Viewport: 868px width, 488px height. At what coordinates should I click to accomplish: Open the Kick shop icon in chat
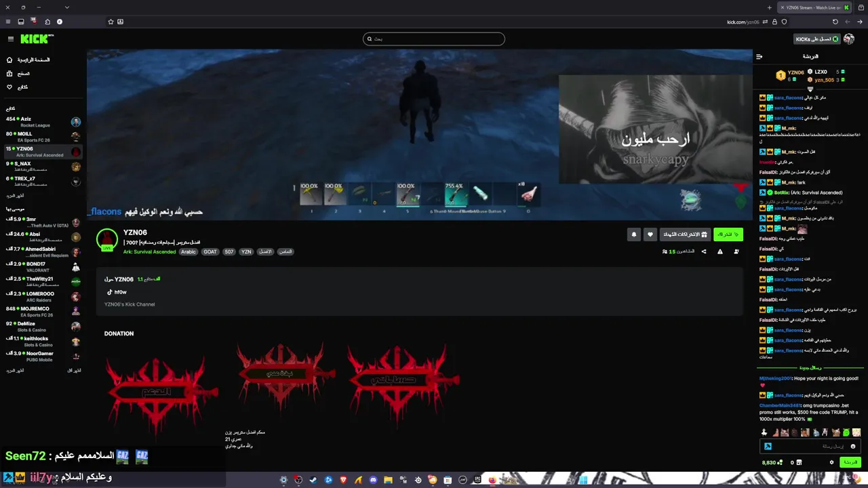799,462
